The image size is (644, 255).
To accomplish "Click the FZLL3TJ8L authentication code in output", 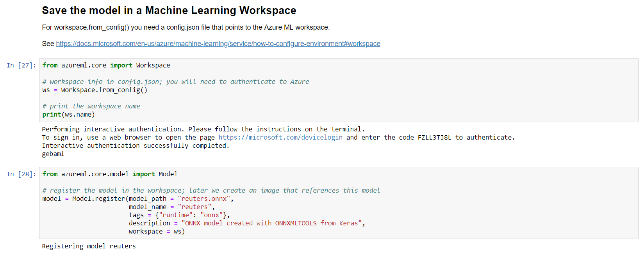I will (434, 137).
